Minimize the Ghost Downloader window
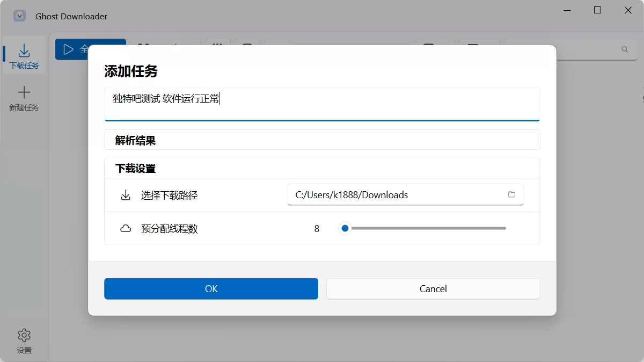 (566, 10)
